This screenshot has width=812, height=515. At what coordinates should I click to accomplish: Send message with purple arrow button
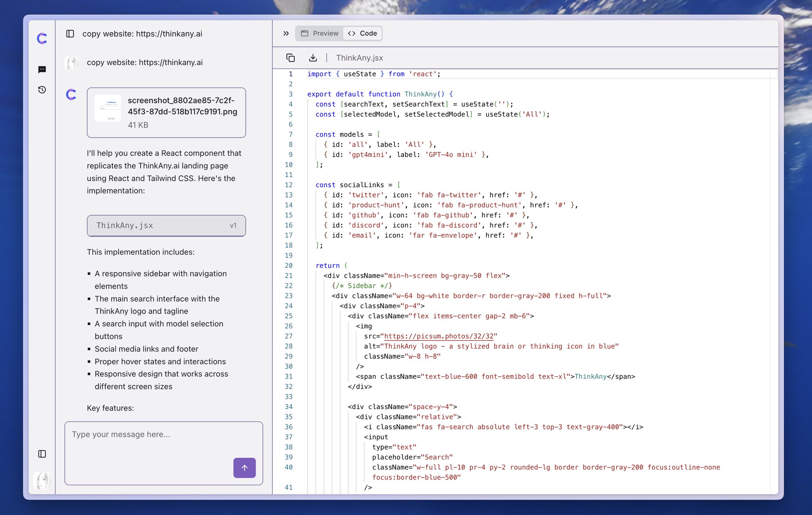pos(244,468)
